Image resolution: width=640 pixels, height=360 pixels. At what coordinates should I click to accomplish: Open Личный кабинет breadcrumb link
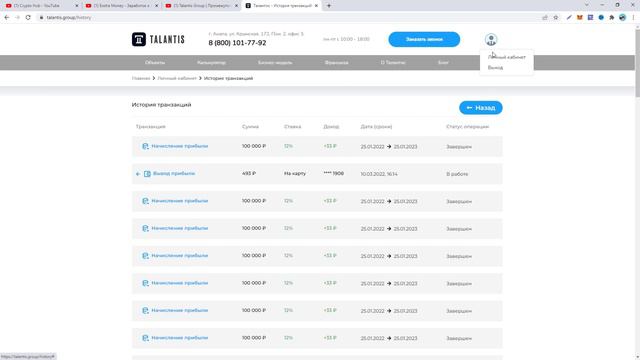point(177,78)
